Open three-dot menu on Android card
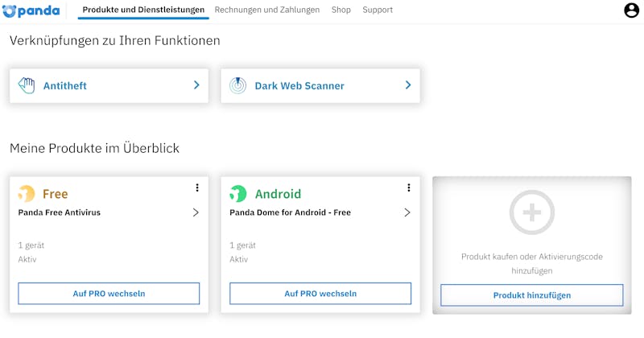Viewport: 644px width, 338px height. pos(409,188)
